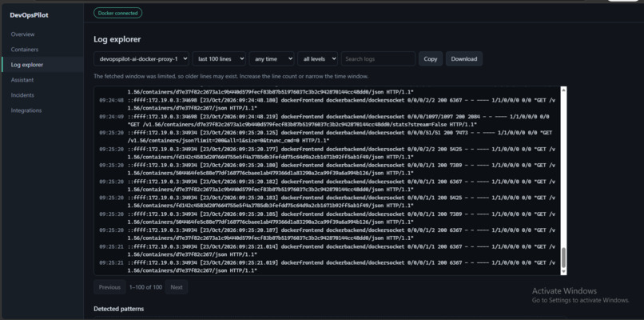Select log line with time 09:25:20.185
This screenshot has height=320, width=644.
click(x=327, y=218)
